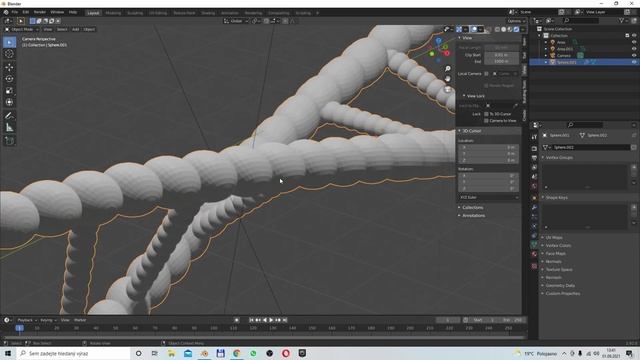Select the Transform tool

click(9, 102)
